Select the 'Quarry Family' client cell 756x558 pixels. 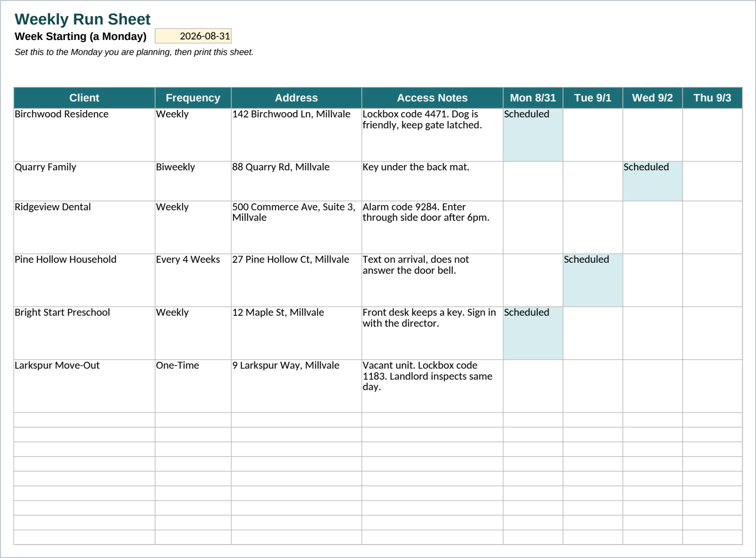(84, 181)
